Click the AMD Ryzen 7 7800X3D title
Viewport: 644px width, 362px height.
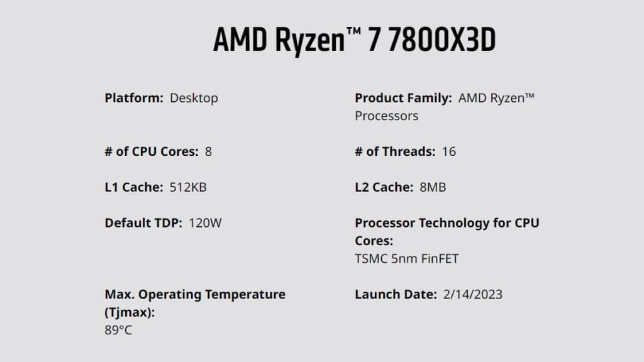[355, 40]
